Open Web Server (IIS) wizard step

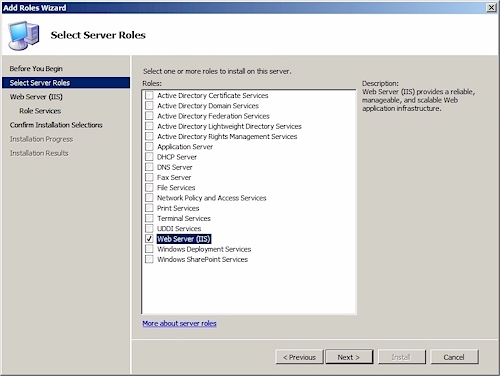tap(36, 97)
